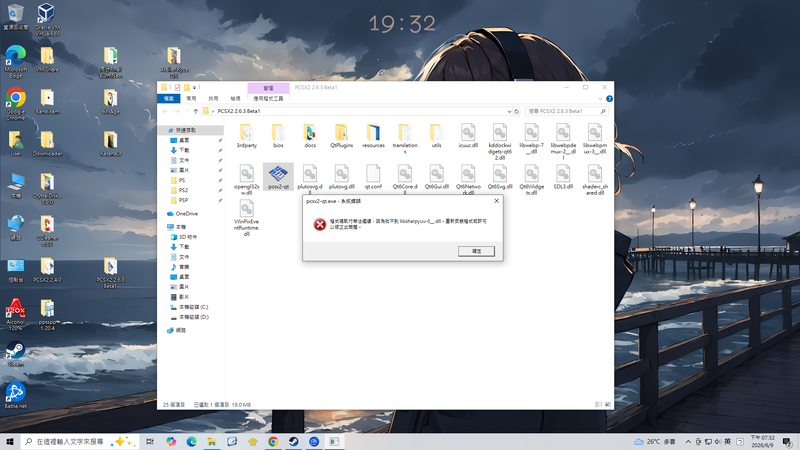Click the refresh button beside the address bar
This screenshot has height=450, width=800.
[x=516, y=111]
